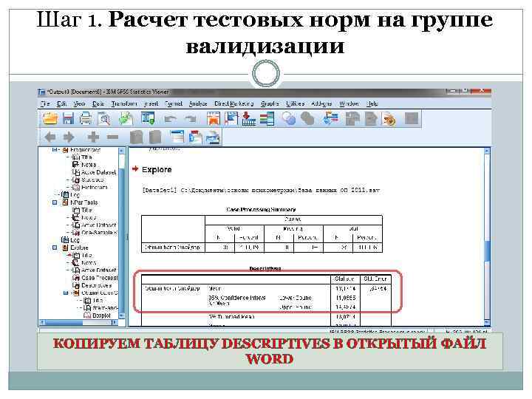Click the Recall dialog toolbar icon
Viewport: 532px width, 399px height.
[x=148, y=119]
